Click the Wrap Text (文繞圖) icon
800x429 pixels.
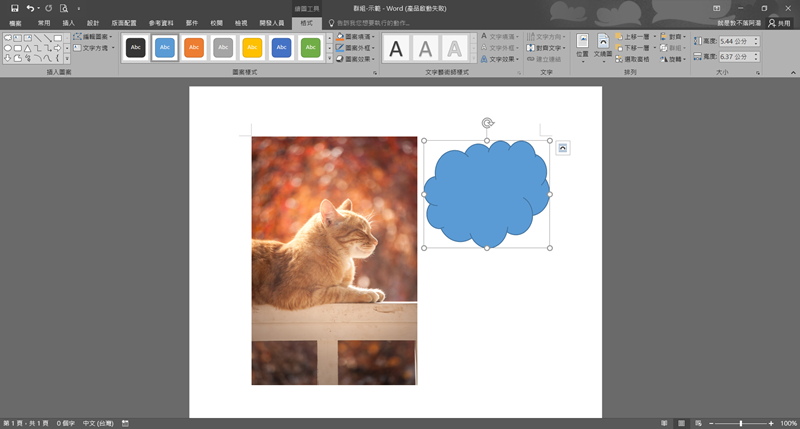pos(603,46)
